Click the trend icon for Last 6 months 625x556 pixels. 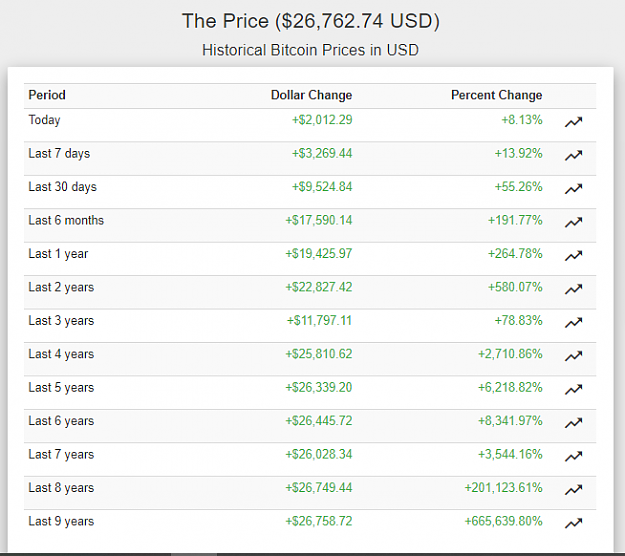click(574, 222)
